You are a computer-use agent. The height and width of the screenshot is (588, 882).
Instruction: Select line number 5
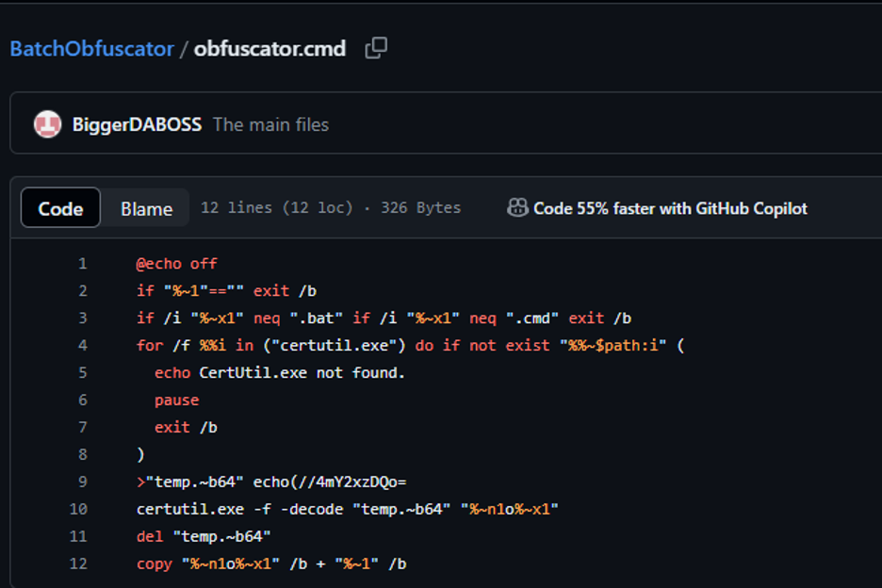point(83,372)
